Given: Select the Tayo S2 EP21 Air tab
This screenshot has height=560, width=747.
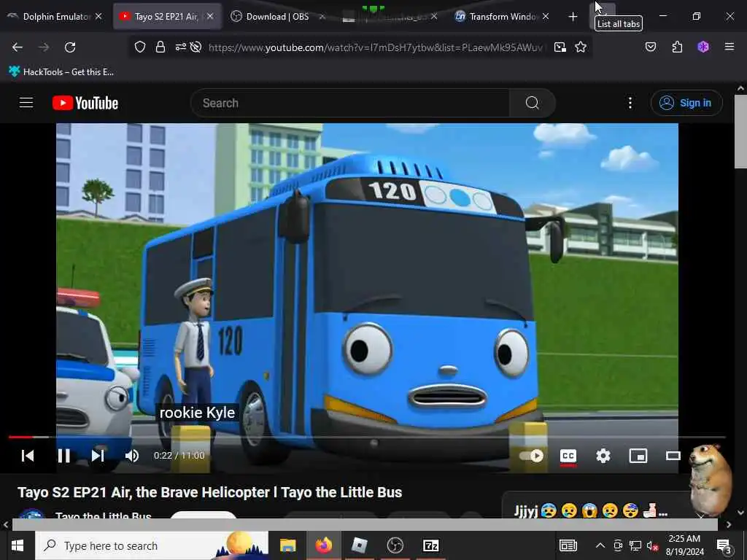Looking at the screenshot, I should [x=166, y=16].
